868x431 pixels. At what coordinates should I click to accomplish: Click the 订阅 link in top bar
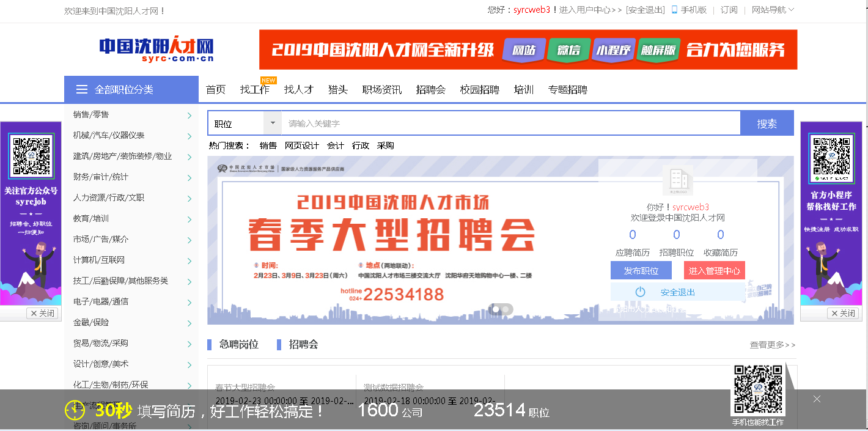[x=729, y=10]
